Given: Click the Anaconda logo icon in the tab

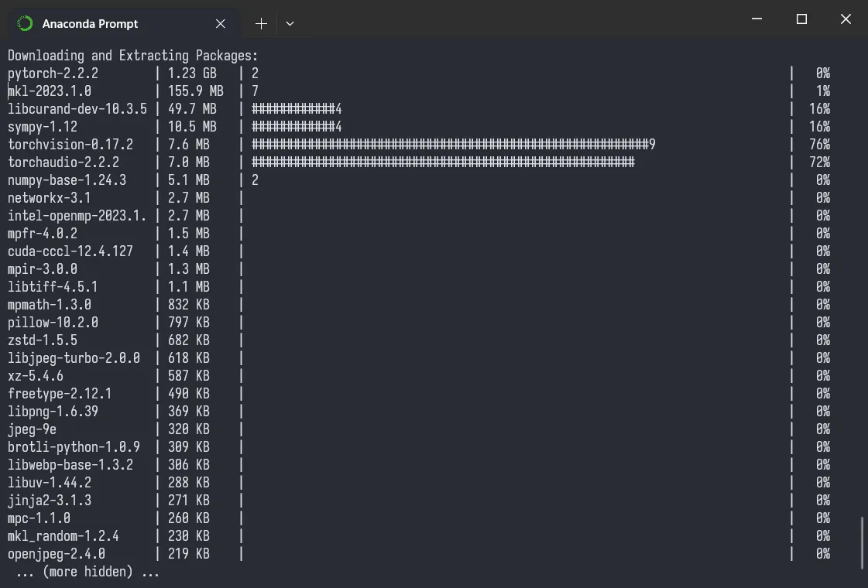Looking at the screenshot, I should tap(25, 23).
